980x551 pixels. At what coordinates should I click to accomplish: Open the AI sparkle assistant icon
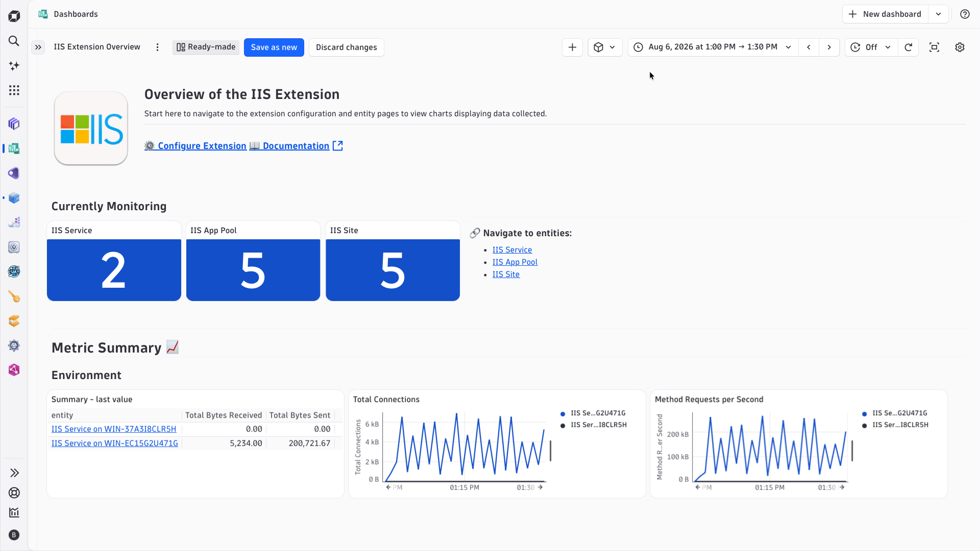pyautogui.click(x=14, y=66)
